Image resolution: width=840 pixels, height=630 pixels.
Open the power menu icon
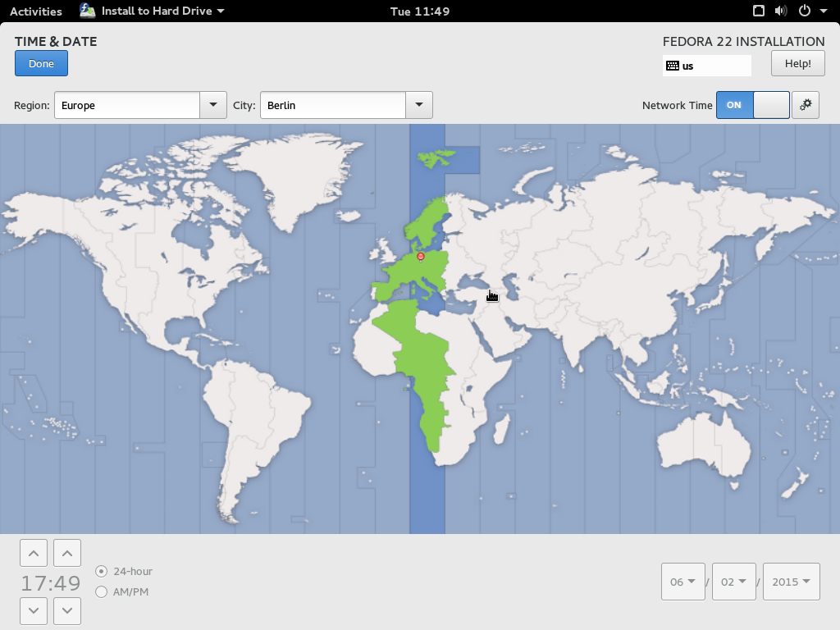[807, 11]
